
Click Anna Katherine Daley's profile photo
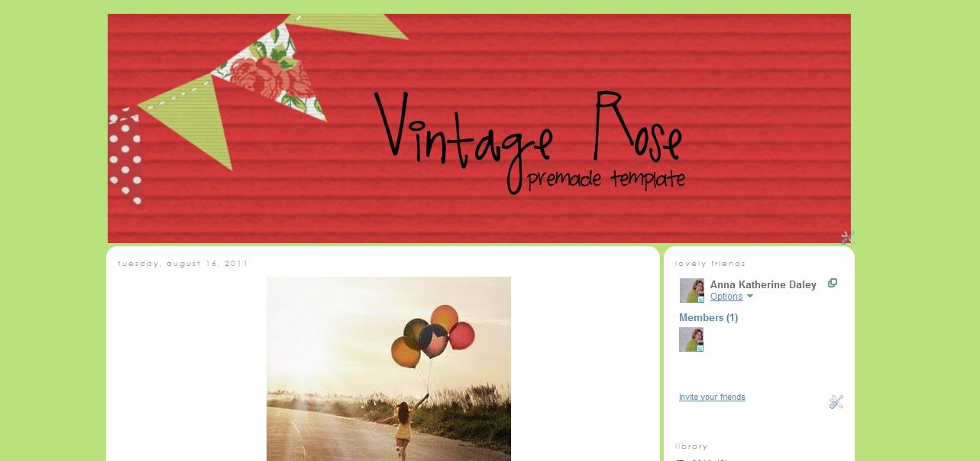click(x=691, y=291)
